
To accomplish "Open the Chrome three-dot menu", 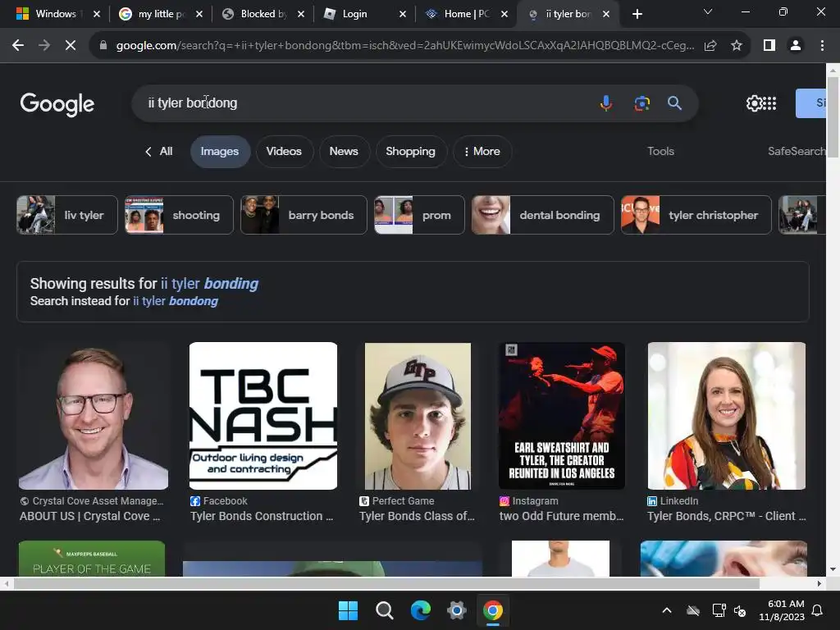I will [x=822, y=46].
